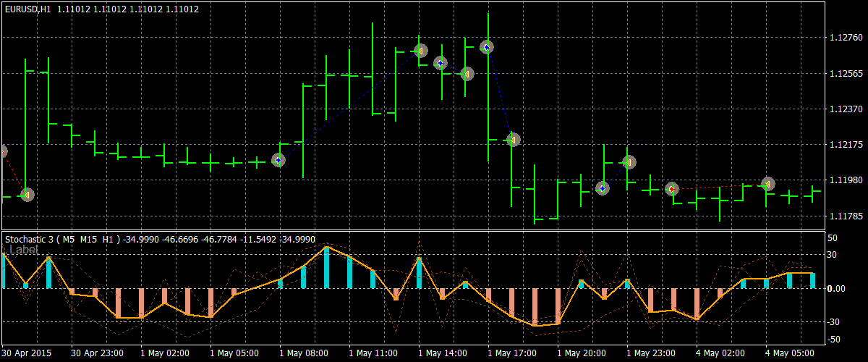868x362 pixels.
Task: Click the 1 May 02:00 time label
Action: [165, 353]
